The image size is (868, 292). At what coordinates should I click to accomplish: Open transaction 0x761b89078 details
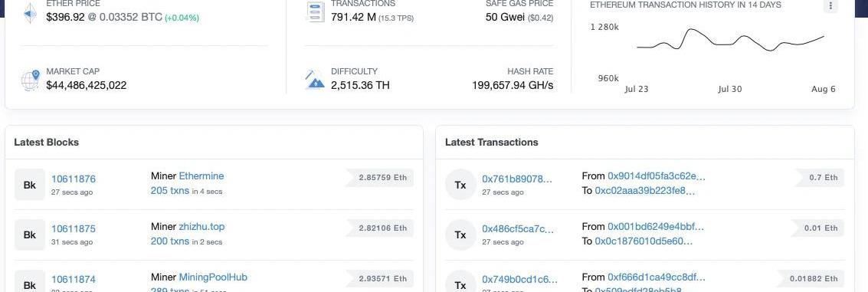tap(517, 179)
